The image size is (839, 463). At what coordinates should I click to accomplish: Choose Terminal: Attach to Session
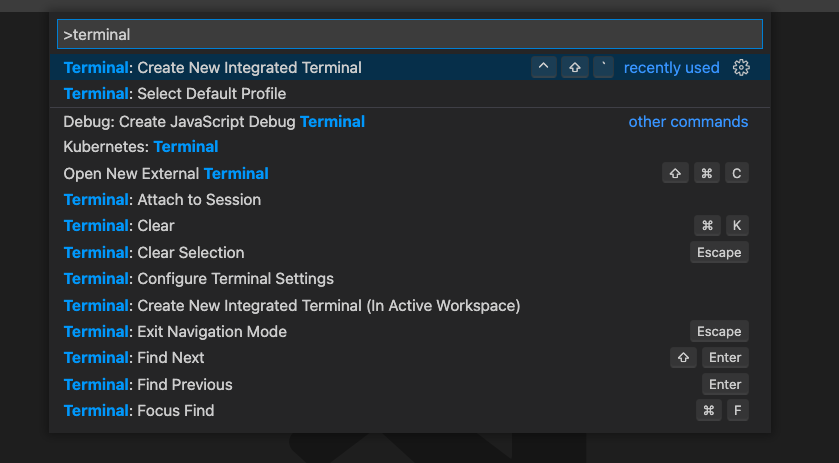coord(410,200)
